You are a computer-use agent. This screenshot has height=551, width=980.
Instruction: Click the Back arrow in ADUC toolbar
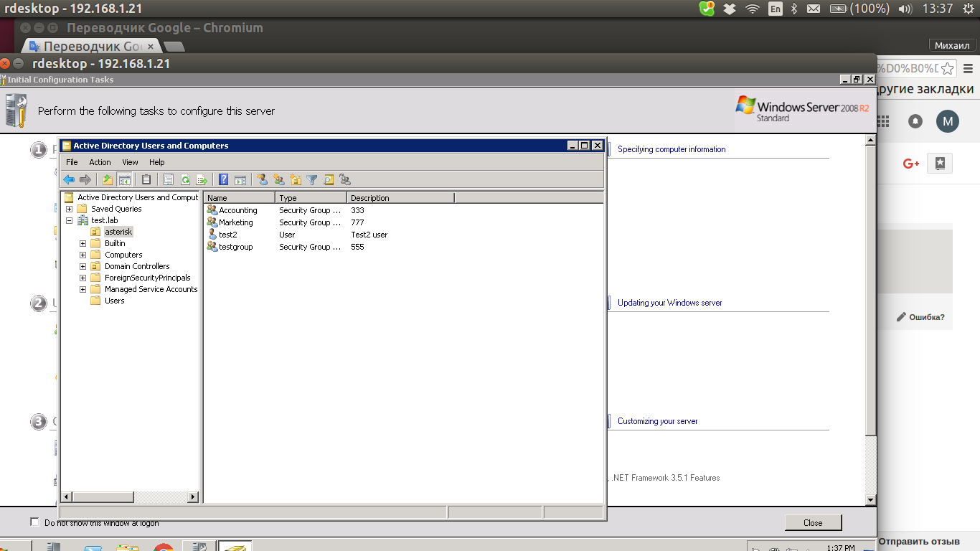tap(69, 180)
